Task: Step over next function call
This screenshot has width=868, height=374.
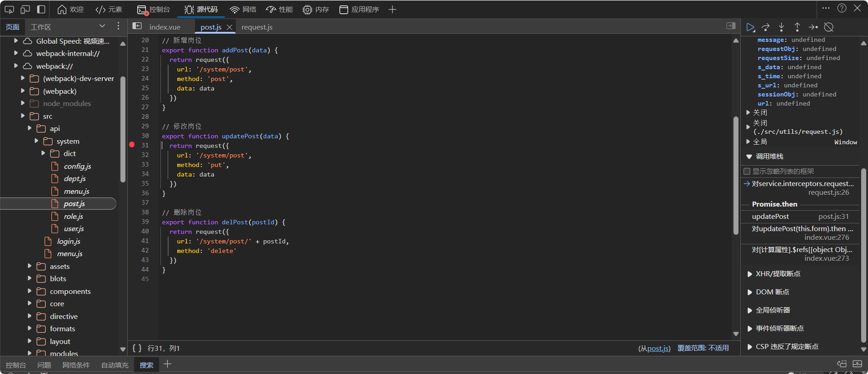Action: tap(766, 27)
